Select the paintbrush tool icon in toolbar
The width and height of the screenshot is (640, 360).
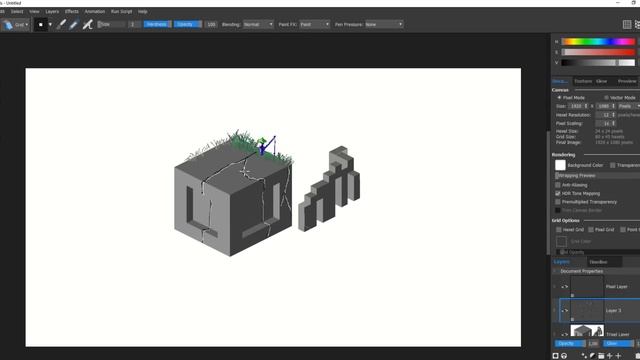[x=61, y=24]
